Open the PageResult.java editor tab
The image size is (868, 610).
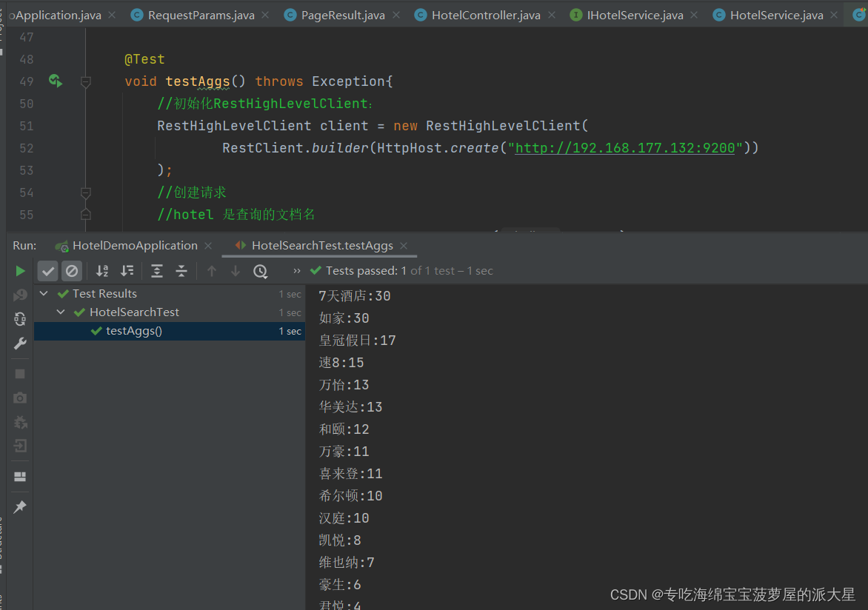[x=343, y=16]
